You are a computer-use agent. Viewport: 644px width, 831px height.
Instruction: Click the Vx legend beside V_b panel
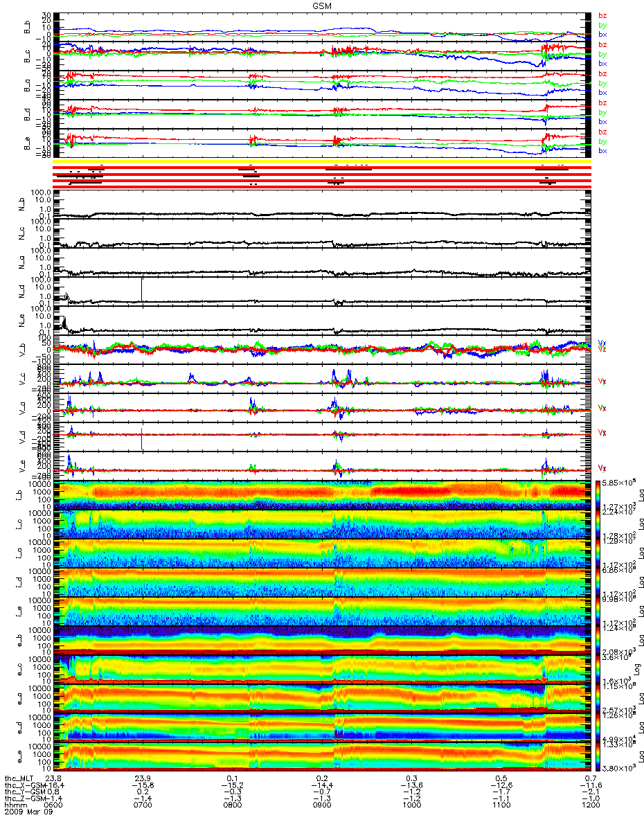tap(602, 343)
